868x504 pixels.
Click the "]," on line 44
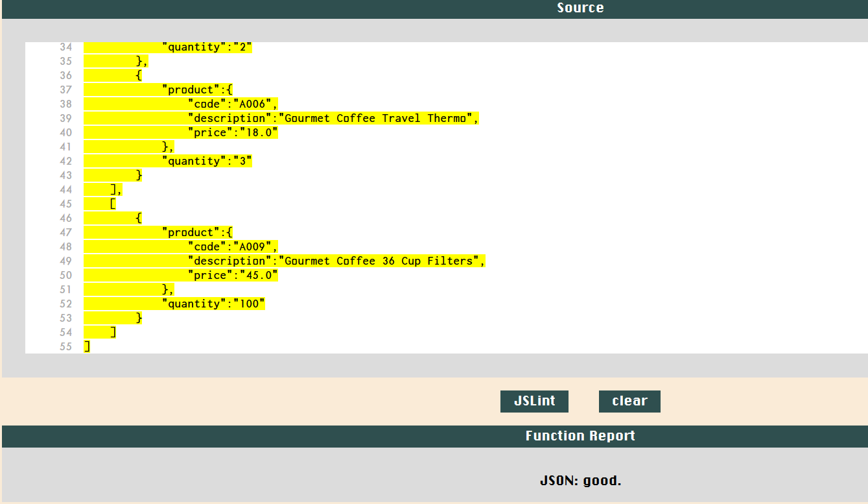116,189
